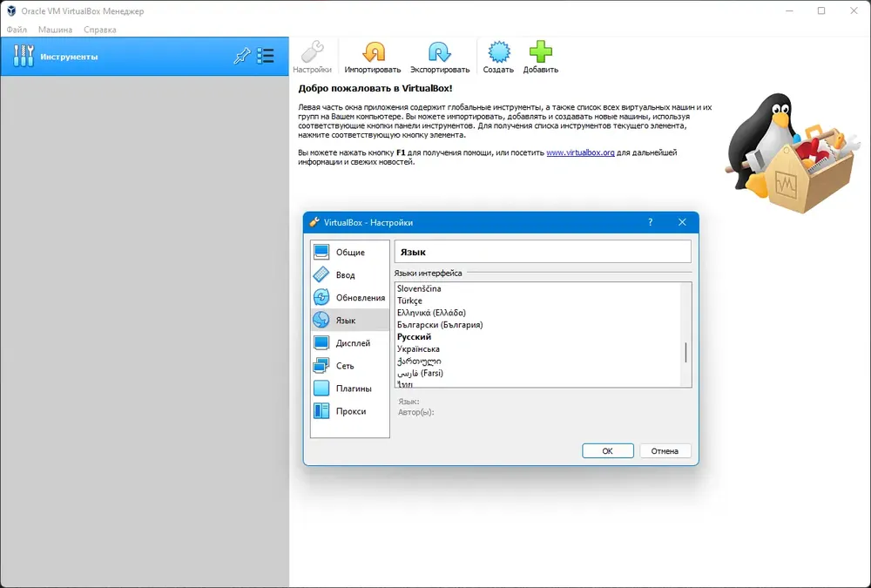Select the Сеть settings category
Screen dimensions: 871x588
[x=350, y=366]
